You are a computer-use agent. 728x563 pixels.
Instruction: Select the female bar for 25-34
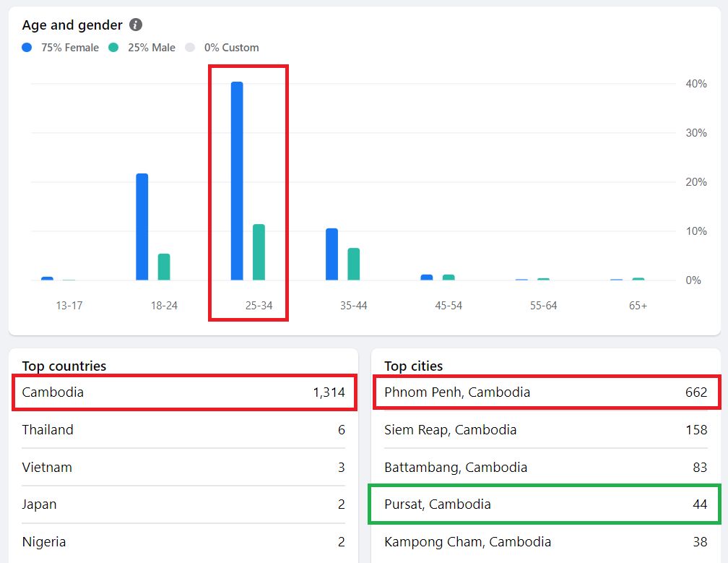click(237, 181)
